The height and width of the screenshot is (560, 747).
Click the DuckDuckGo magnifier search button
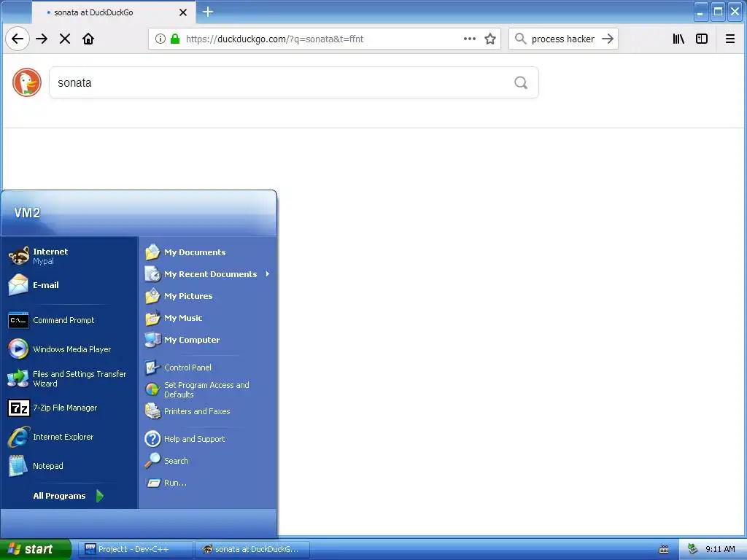pos(521,83)
